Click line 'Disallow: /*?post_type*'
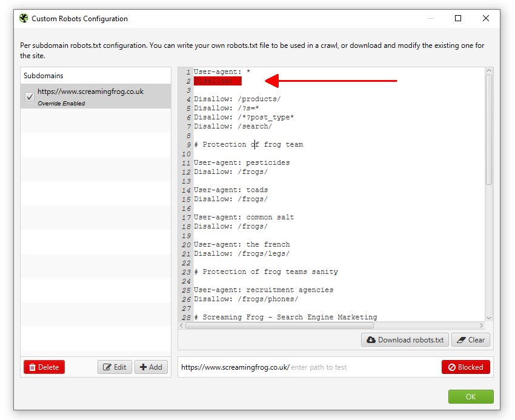515x420 pixels. pos(244,118)
